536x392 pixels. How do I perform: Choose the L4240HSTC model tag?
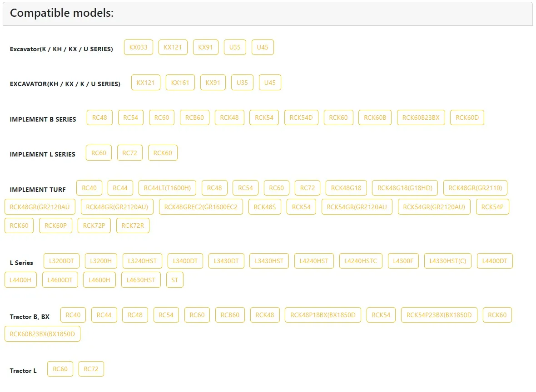point(361,261)
